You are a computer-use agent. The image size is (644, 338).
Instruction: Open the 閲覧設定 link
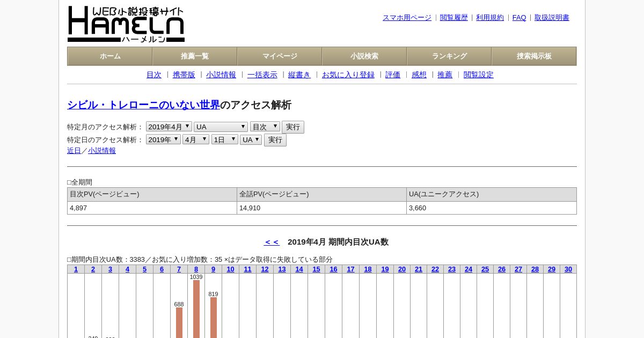pyautogui.click(x=479, y=75)
